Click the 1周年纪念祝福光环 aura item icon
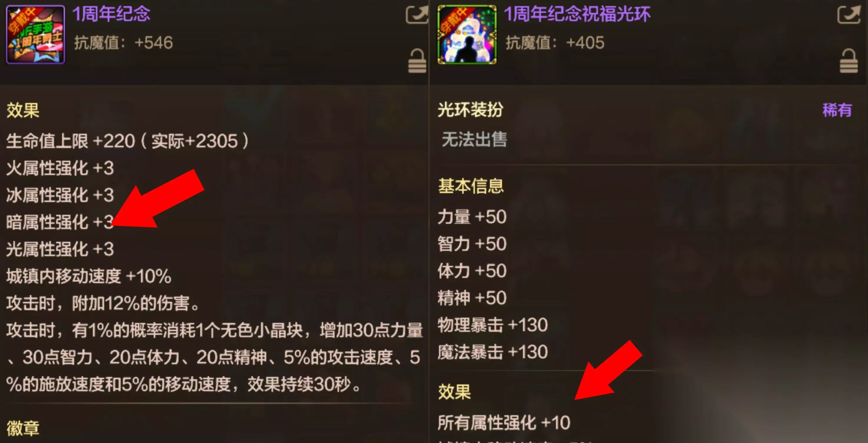The width and height of the screenshot is (868, 443). 467,34
